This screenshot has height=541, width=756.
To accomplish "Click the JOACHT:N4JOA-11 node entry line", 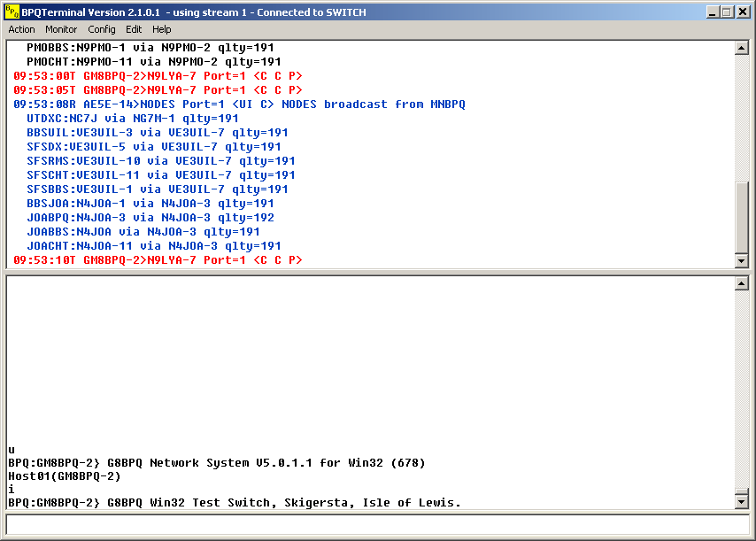I will click(x=154, y=246).
